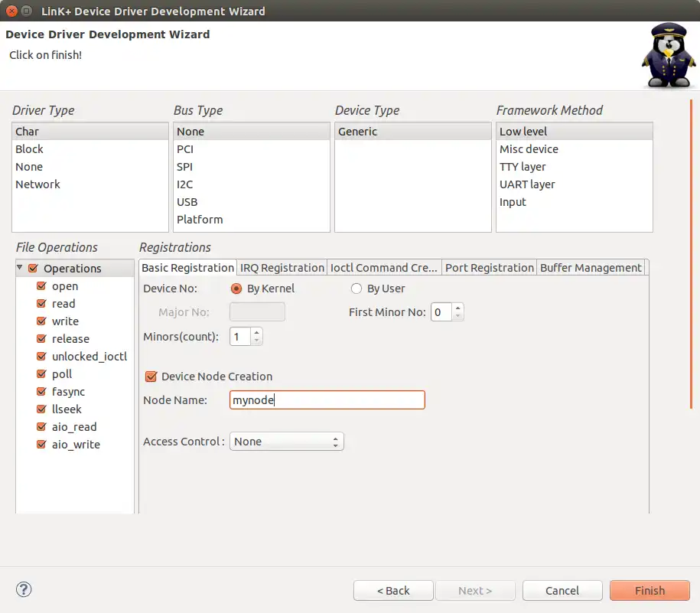Select Char driver type
Image resolution: width=700 pixels, height=613 pixels.
pyautogui.click(x=90, y=132)
